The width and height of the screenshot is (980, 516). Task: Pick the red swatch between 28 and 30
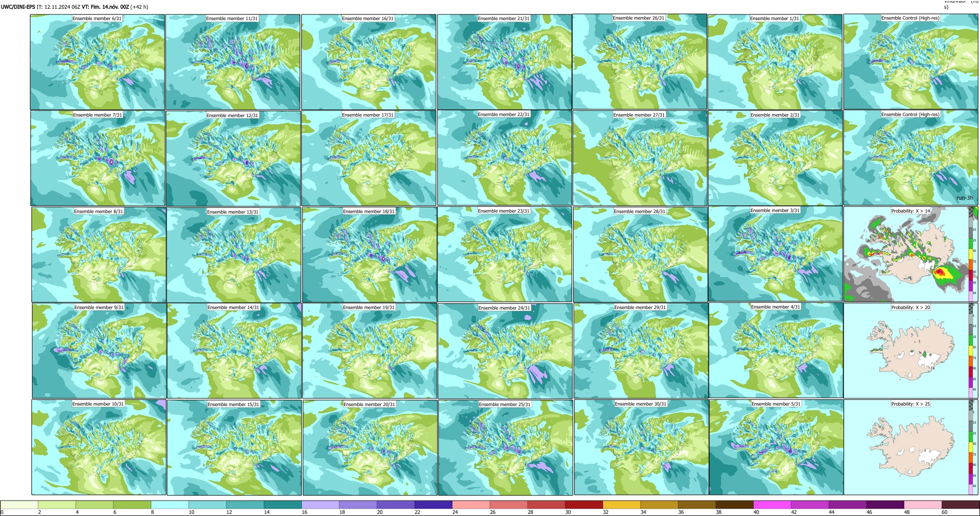tap(546, 505)
